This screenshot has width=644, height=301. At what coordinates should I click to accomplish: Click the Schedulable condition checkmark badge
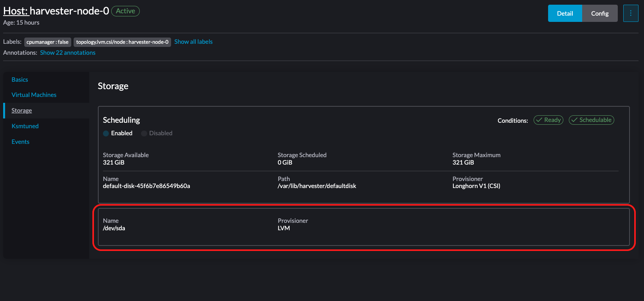[x=591, y=120]
